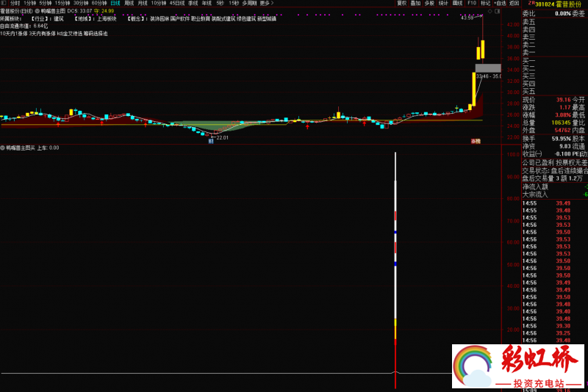
Task: Select the 60分钟 period tab
Action: (99, 3)
